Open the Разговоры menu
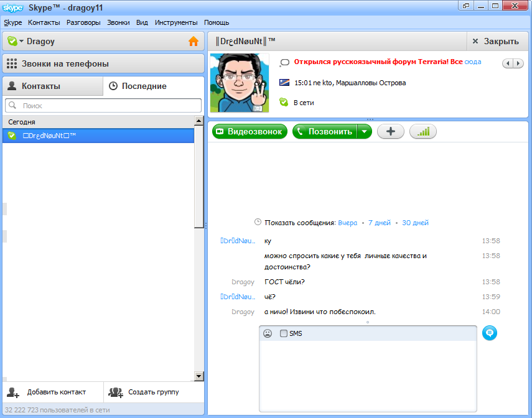The height and width of the screenshot is (418, 532). (83, 22)
